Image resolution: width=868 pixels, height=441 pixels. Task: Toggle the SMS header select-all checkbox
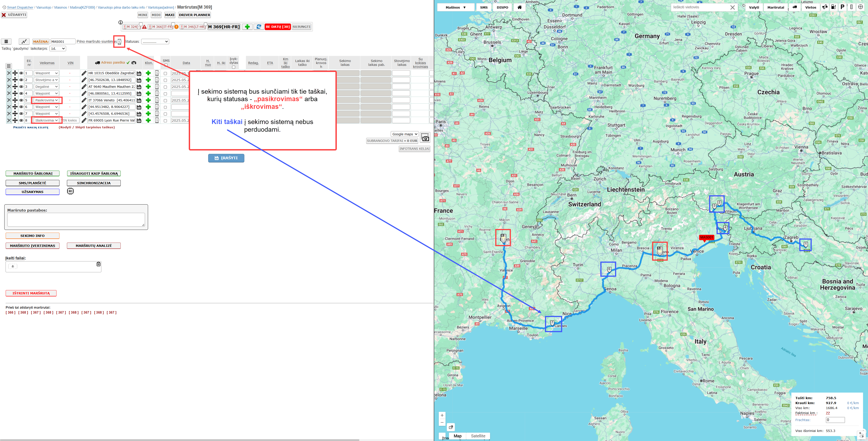click(x=166, y=65)
